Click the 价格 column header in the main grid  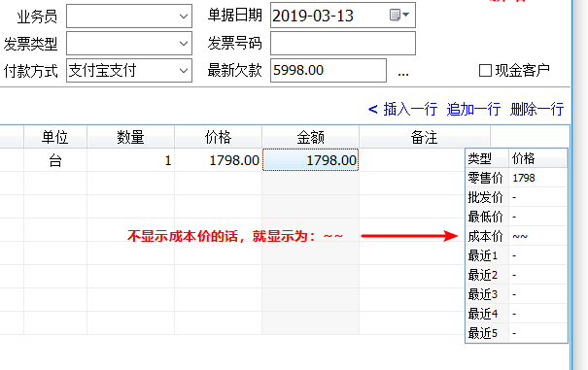coord(219,137)
